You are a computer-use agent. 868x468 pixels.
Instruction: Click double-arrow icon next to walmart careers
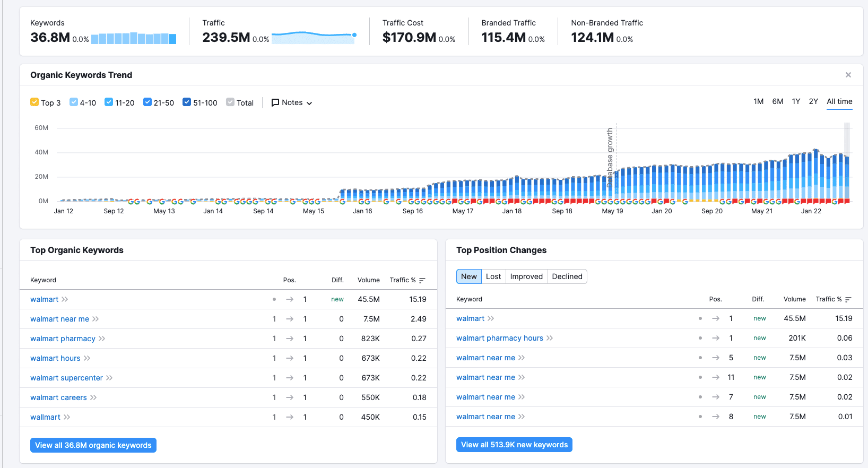pyautogui.click(x=93, y=397)
